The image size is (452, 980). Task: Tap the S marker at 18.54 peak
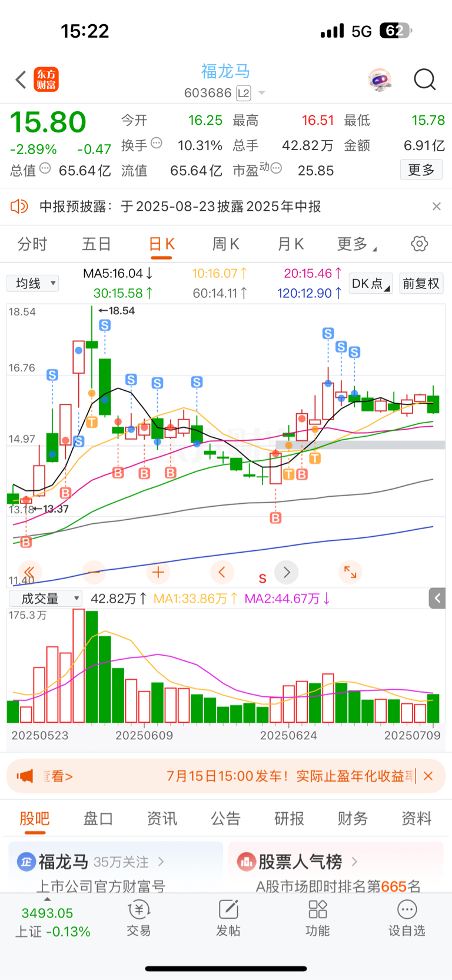coord(105,325)
